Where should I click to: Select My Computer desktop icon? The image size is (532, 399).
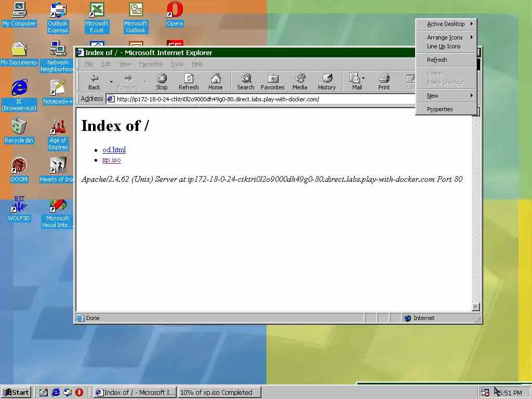point(19,15)
